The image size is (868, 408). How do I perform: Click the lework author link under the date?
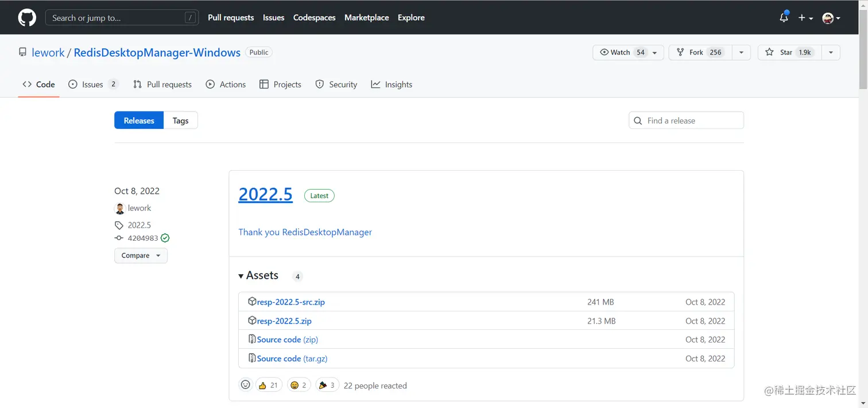(x=139, y=208)
